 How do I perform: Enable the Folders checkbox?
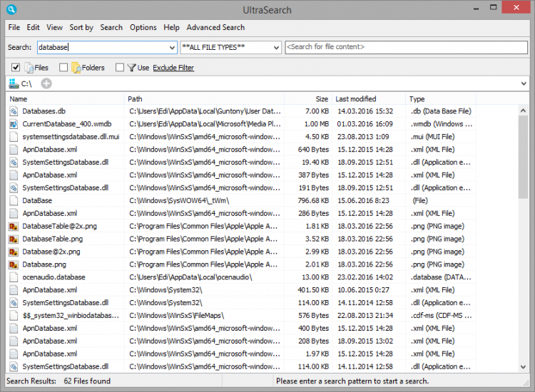63,68
